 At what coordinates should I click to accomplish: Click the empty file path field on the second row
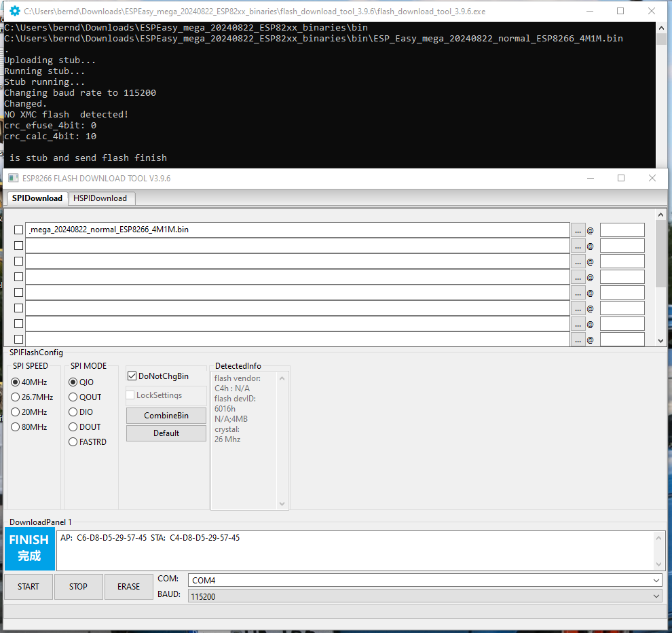(x=297, y=246)
